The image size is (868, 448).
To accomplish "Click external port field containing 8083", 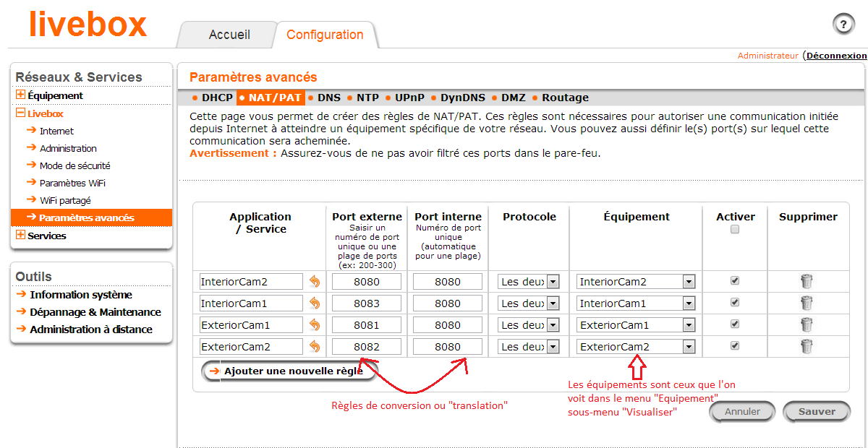I will click(x=367, y=303).
